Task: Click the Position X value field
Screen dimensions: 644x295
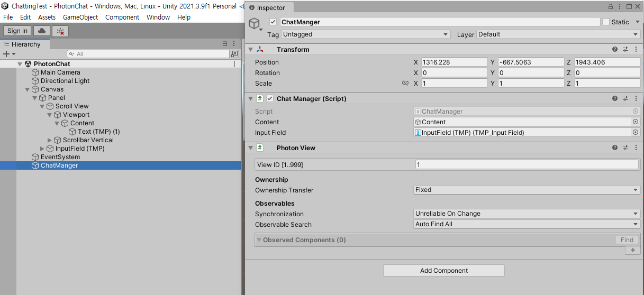Action: coord(454,62)
